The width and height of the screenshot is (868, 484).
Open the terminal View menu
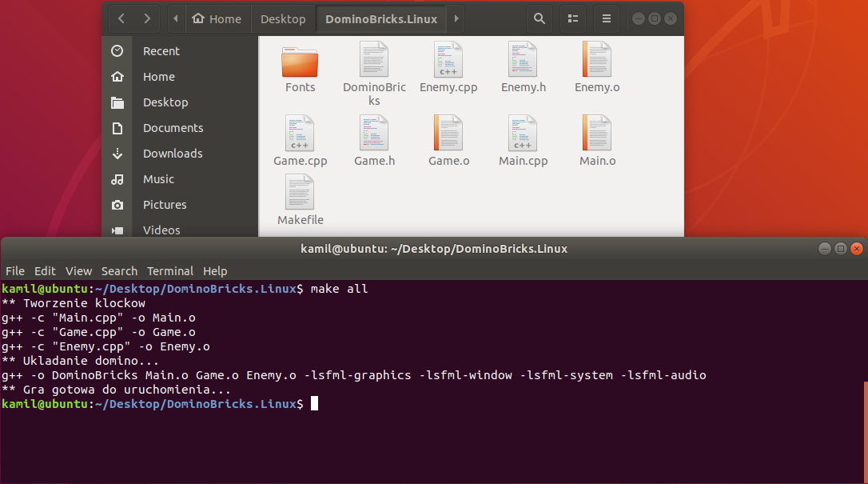point(78,270)
